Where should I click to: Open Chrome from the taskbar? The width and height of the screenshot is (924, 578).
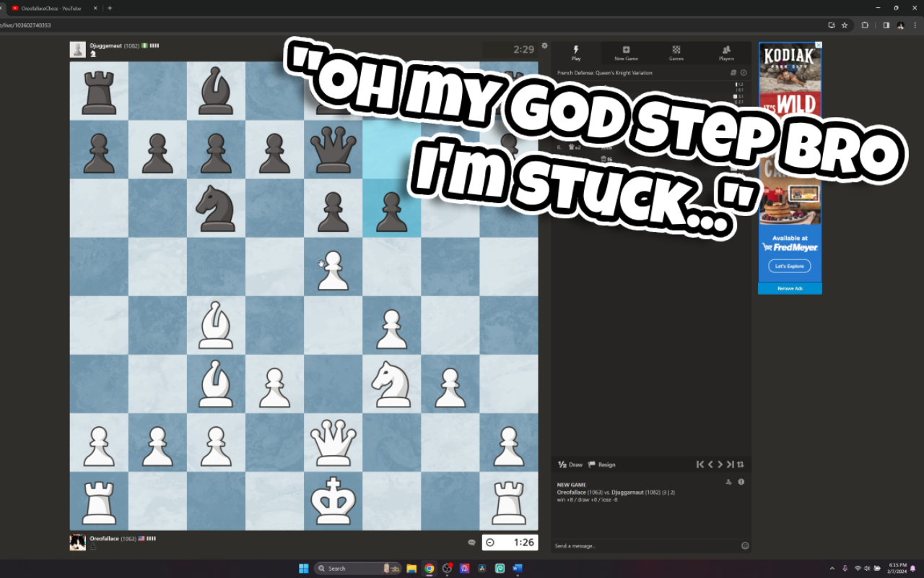point(429,568)
